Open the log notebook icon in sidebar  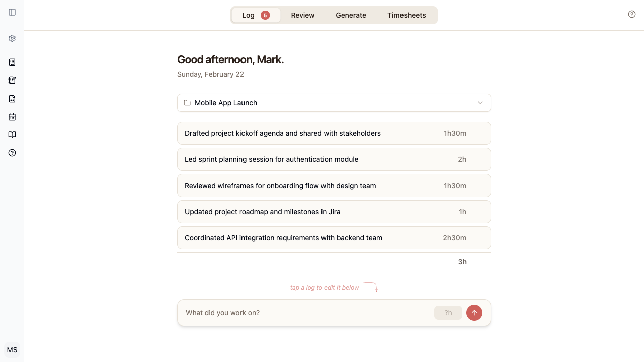click(x=12, y=80)
